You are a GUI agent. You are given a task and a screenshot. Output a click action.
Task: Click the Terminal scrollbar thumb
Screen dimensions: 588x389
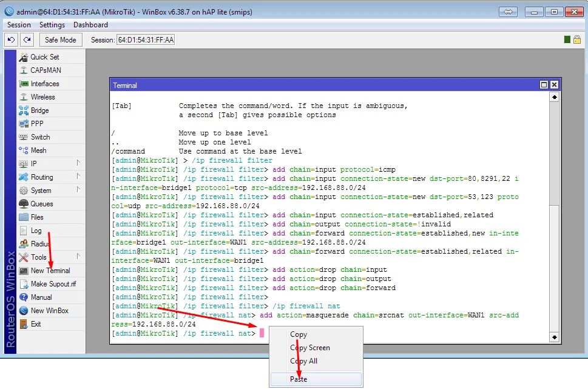click(x=554, y=154)
